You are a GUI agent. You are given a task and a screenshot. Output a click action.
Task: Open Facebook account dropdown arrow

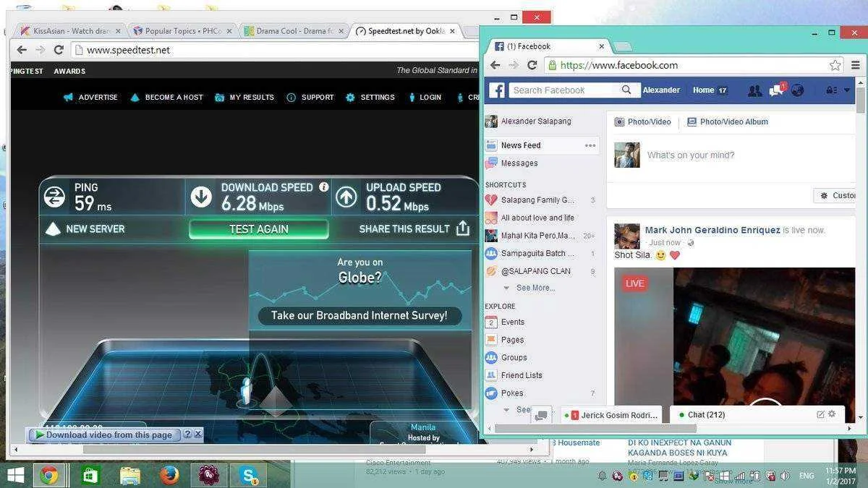pos(847,90)
